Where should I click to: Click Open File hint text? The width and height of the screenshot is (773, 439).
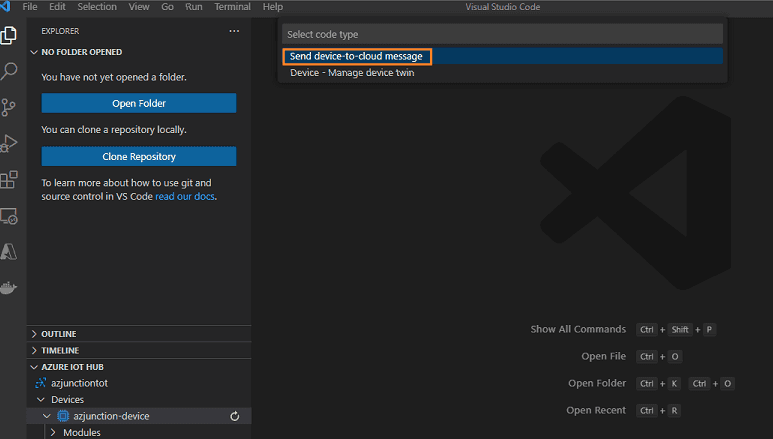603,356
